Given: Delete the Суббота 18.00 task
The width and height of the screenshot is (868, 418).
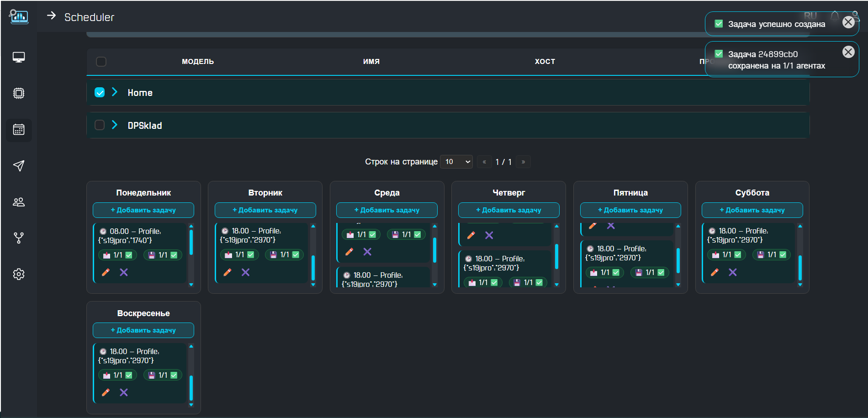Looking at the screenshot, I should [x=733, y=272].
